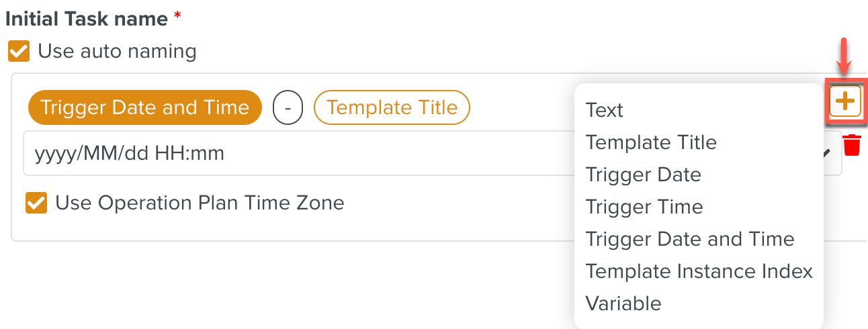Click the Initial Task name heading
868x329 pixels.
(87, 19)
